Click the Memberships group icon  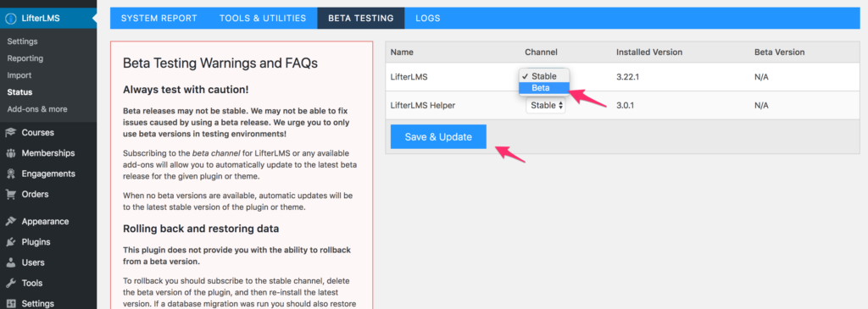10,153
